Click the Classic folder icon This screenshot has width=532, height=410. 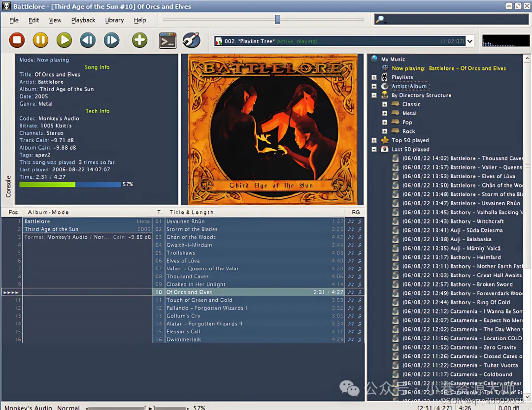click(x=395, y=104)
